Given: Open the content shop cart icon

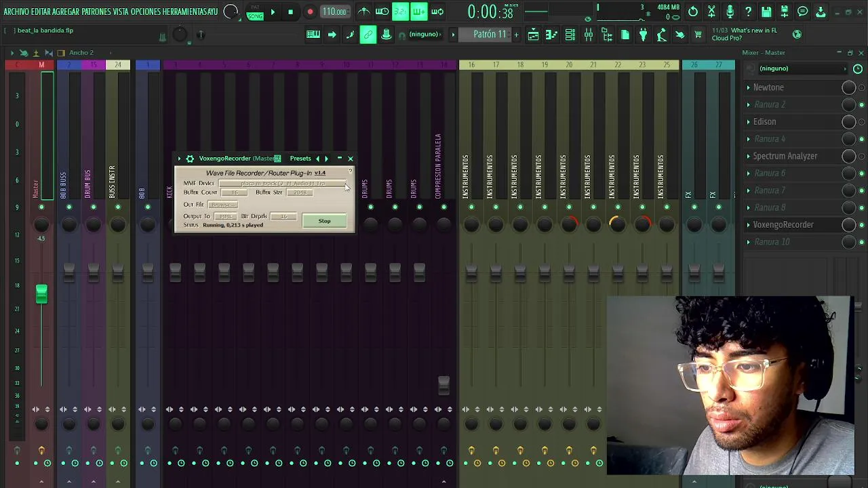Looking at the screenshot, I should coord(698,35).
